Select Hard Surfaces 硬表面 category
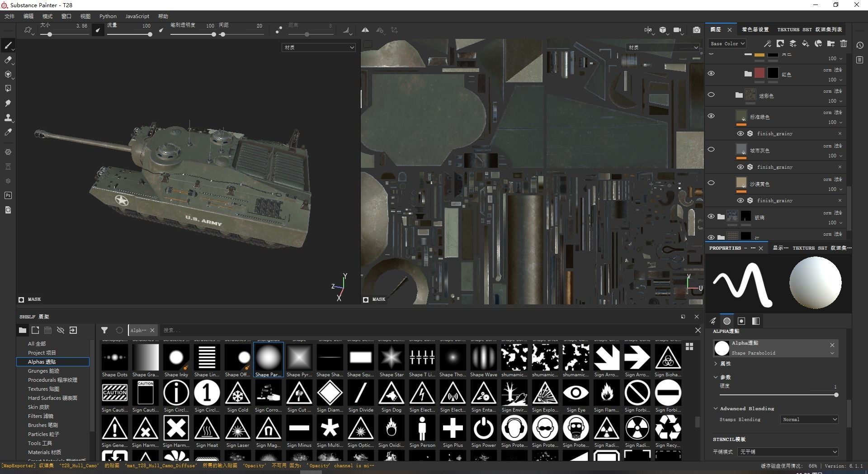Screen dimensions: 868x474 [53, 398]
